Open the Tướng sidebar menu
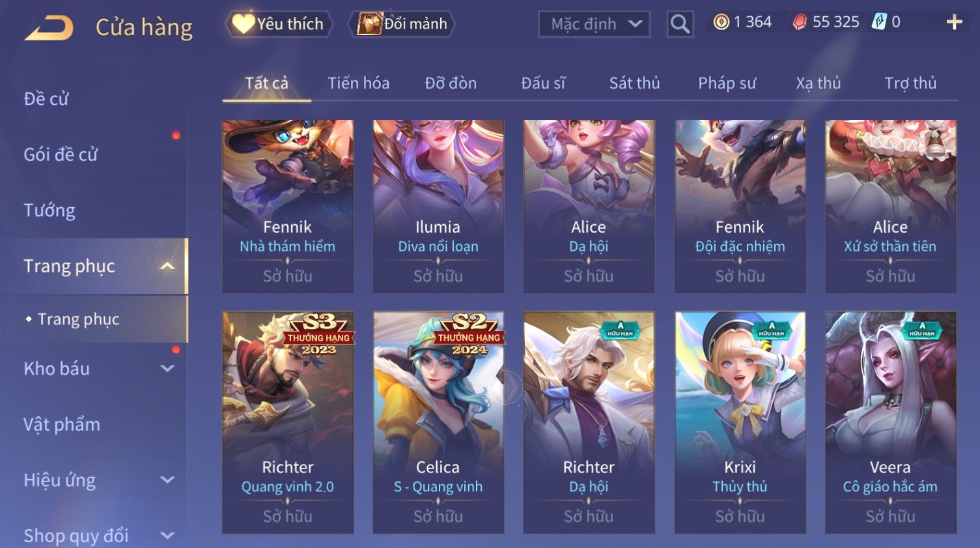The width and height of the screenshot is (980, 548). 49,210
